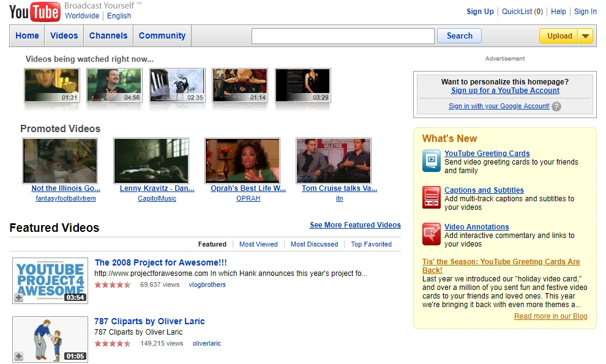Select the Most Viewed filter
This screenshot has width=606, height=364.
258,244
